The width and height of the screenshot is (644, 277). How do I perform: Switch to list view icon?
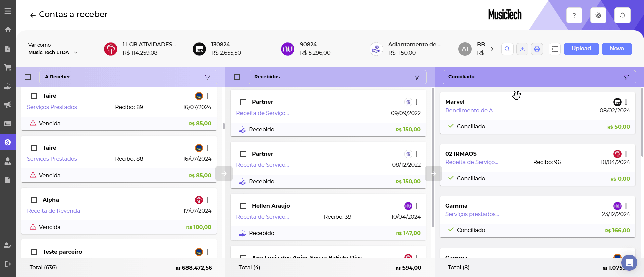(555, 49)
